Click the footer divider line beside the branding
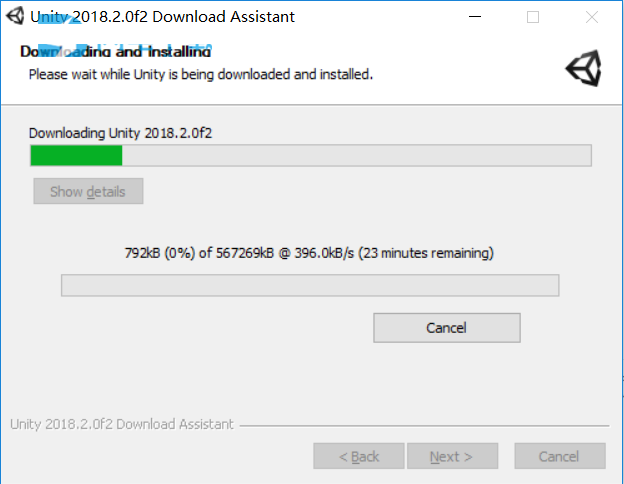This screenshot has width=624, height=484. pos(424,426)
